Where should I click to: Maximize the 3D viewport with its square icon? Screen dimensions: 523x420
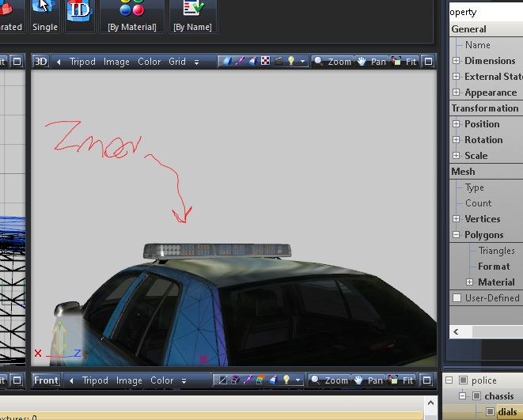pyautogui.click(x=428, y=62)
